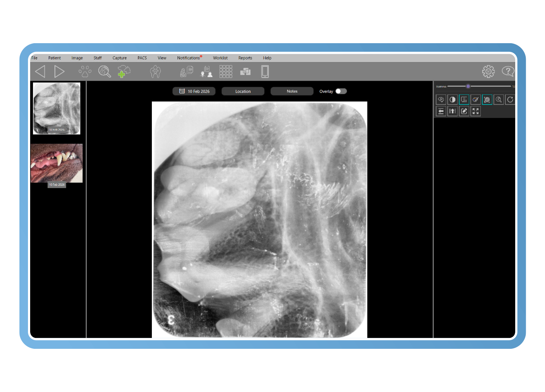The height and width of the screenshot is (392, 545).
Task: Open the dental tooth chart icon
Action: [x=156, y=72]
